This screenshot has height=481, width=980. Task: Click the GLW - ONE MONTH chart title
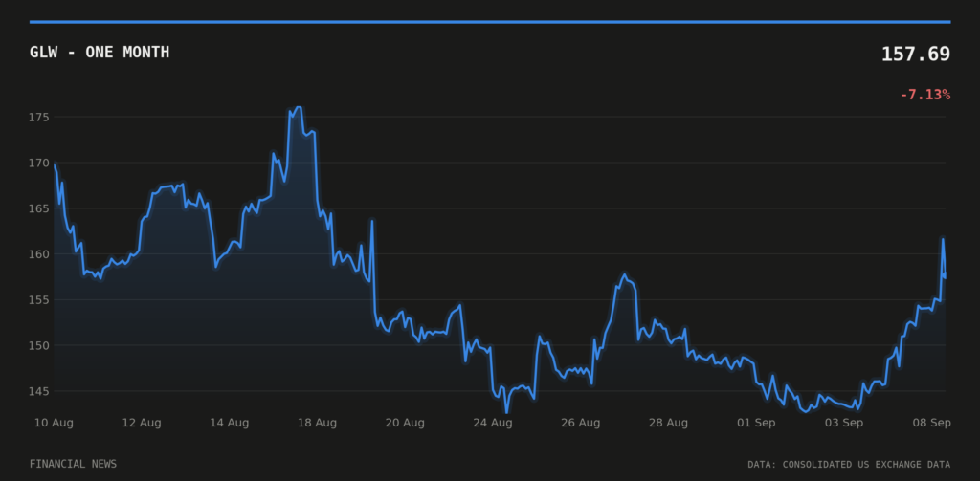[x=100, y=53]
